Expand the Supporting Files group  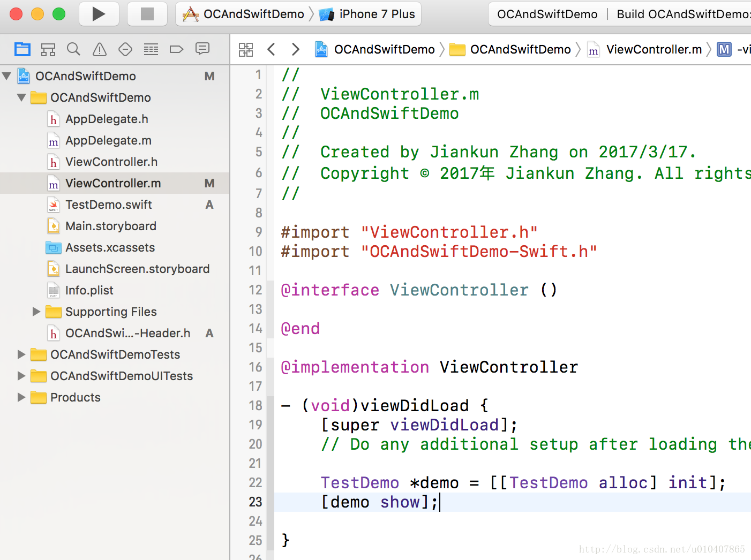[36, 312]
